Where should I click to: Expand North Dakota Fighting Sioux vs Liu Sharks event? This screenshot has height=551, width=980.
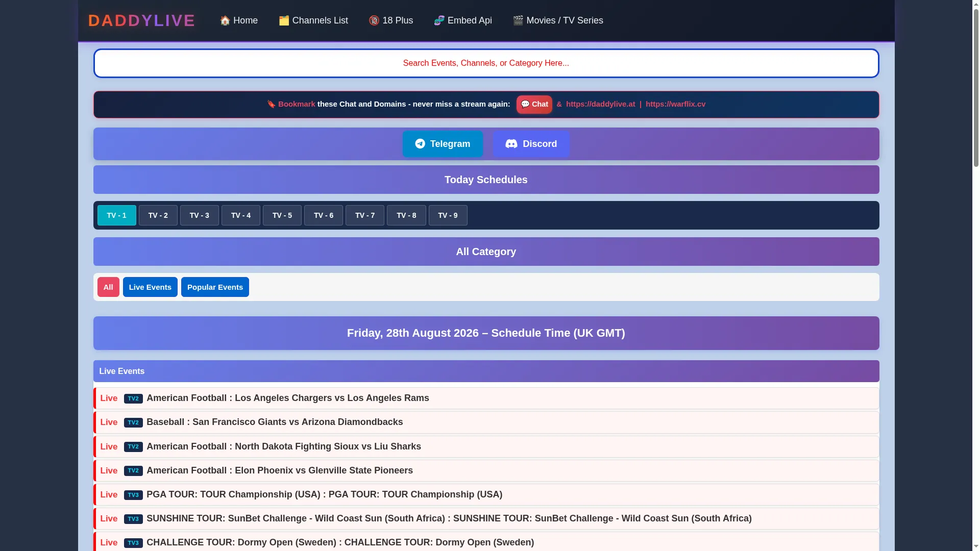point(486,447)
